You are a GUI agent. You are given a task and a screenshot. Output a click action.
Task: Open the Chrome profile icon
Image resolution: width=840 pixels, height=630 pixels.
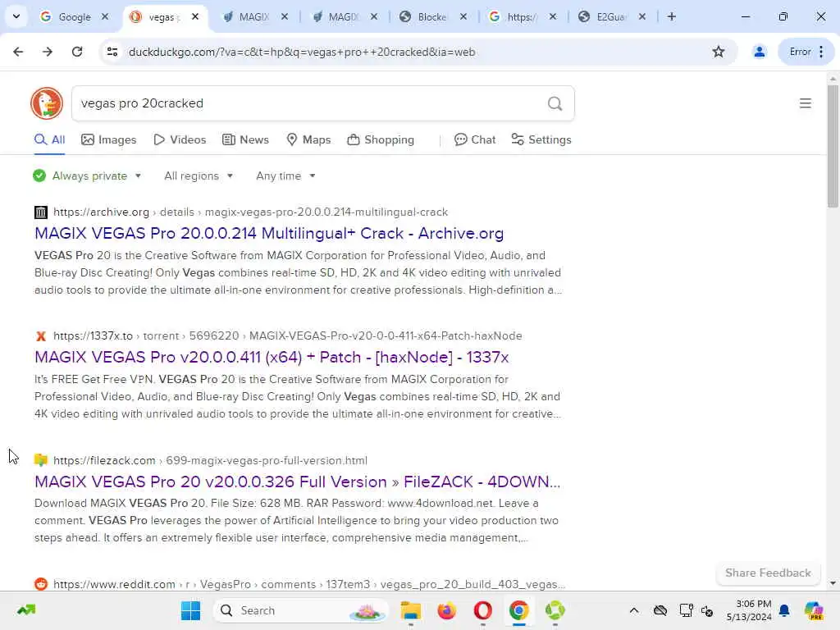pos(759,52)
